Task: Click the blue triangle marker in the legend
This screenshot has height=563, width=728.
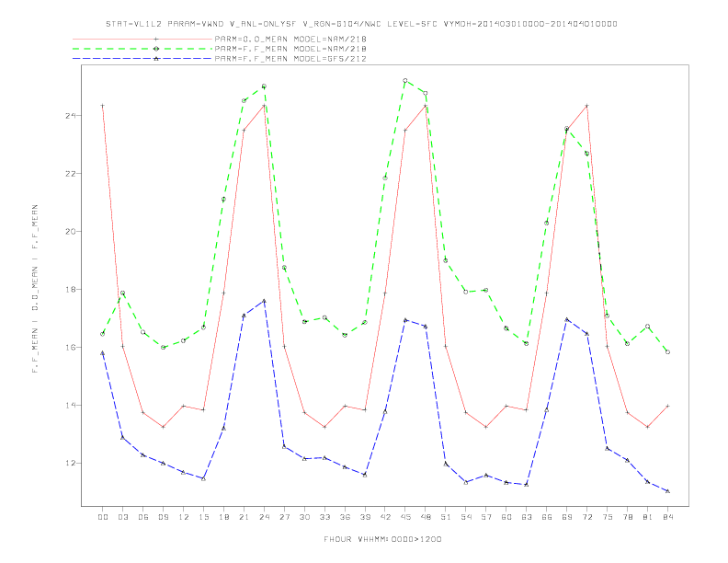Action: coord(156,59)
